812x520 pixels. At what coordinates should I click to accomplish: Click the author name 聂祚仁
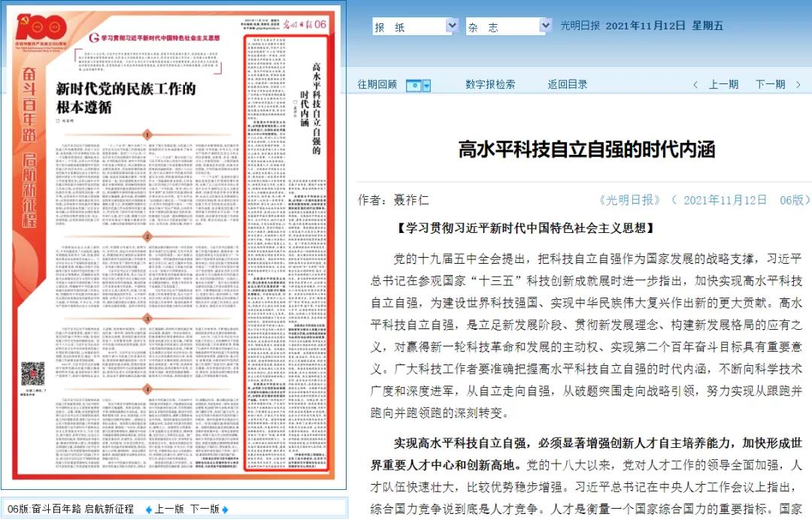tap(411, 200)
